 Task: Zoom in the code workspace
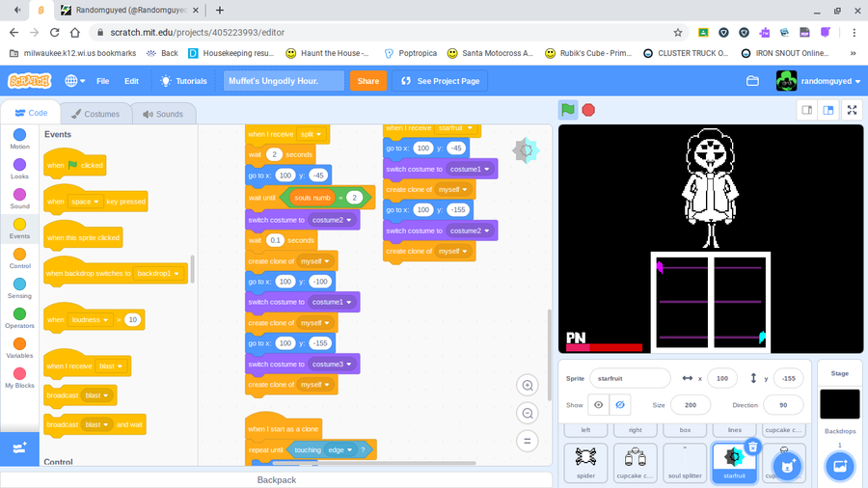[x=527, y=385]
